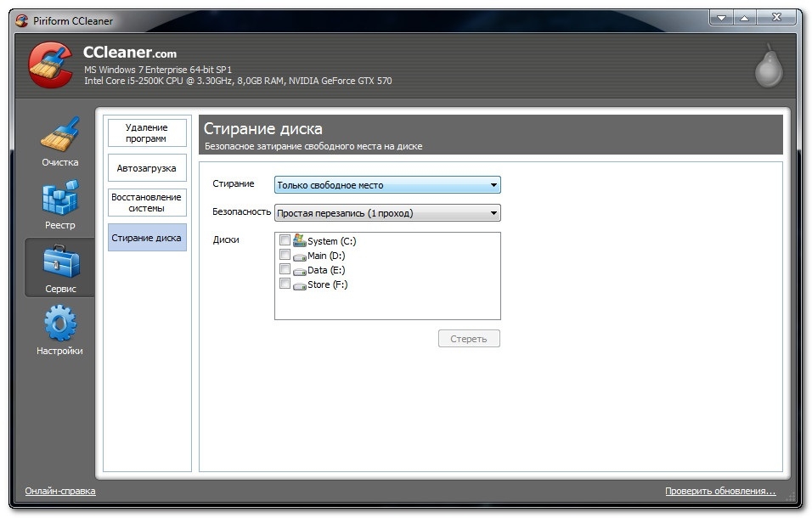Viewport: 812px width, 518px height.
Task: Click Проверить обновления link
Action: (719, 491)
